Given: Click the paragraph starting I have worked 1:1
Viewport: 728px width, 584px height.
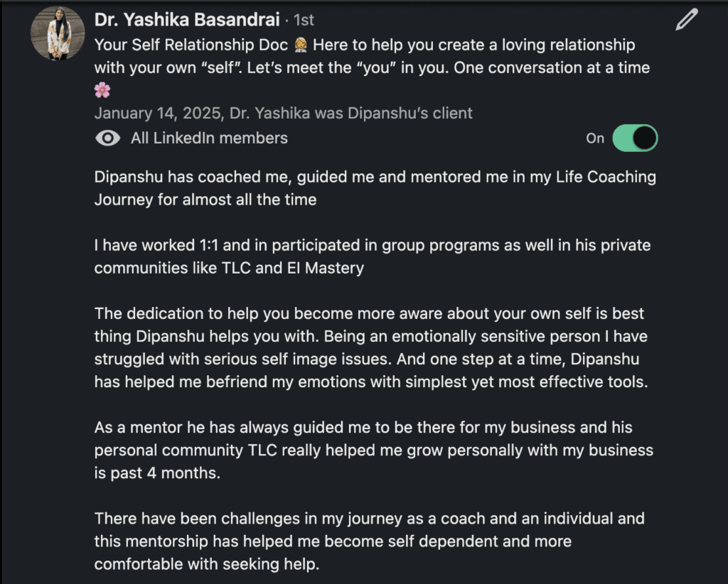Looking at the screenshot, I should pyautogui.click(x=372, y=256).
